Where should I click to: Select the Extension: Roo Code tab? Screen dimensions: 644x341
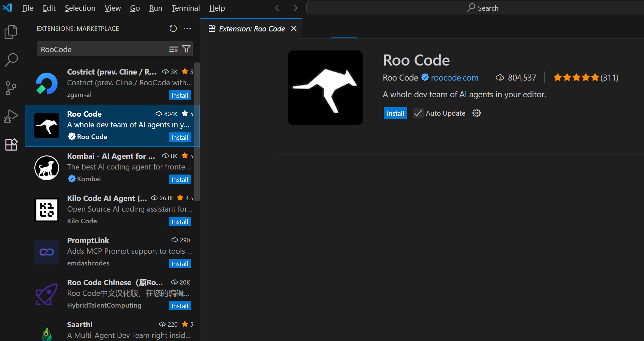[252, 29]
